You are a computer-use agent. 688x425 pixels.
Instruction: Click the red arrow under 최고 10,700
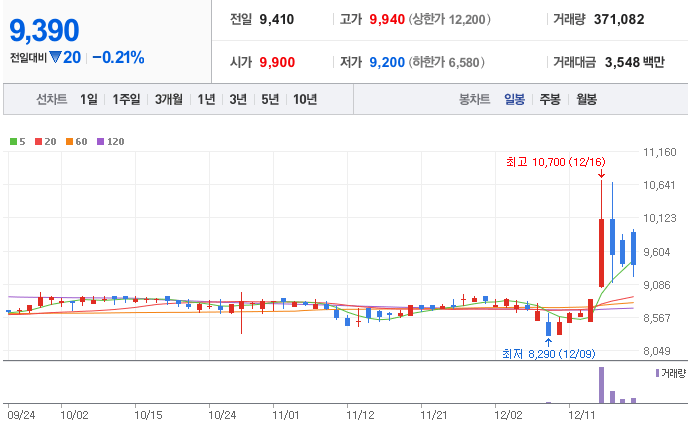601,174
